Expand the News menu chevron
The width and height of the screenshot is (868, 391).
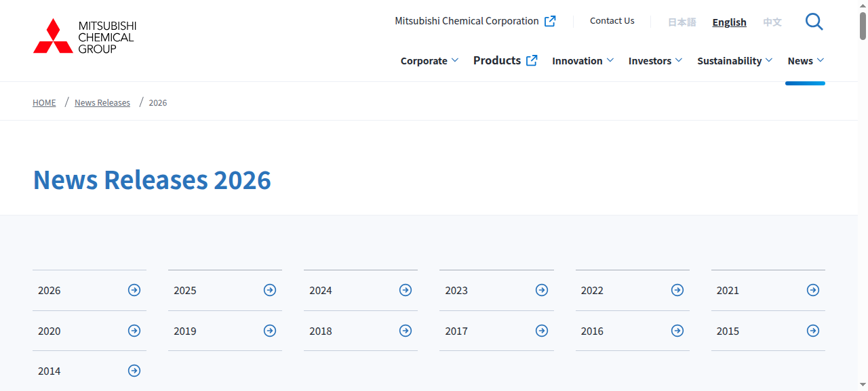pyautogui.click(x=821, y=60)
